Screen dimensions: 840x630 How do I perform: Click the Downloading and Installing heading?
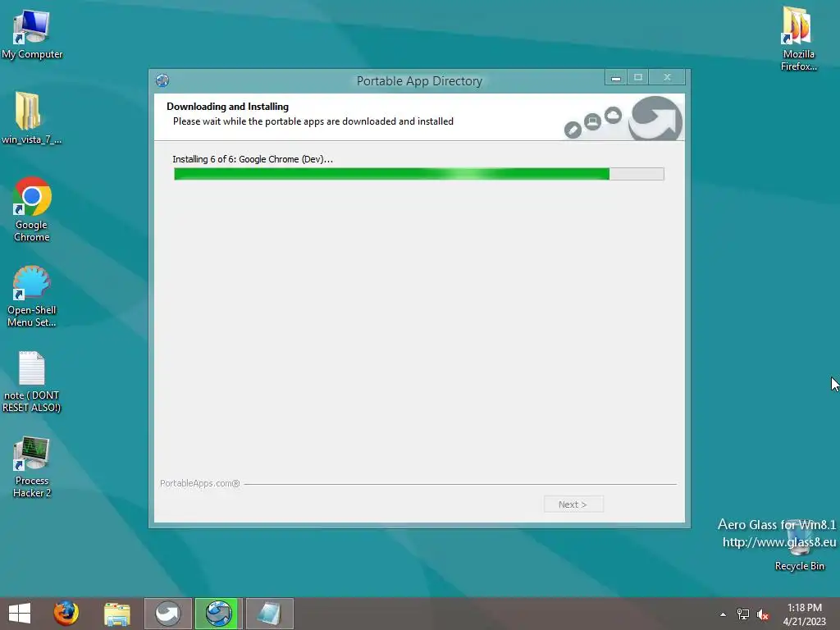click(x=228, y=107)
